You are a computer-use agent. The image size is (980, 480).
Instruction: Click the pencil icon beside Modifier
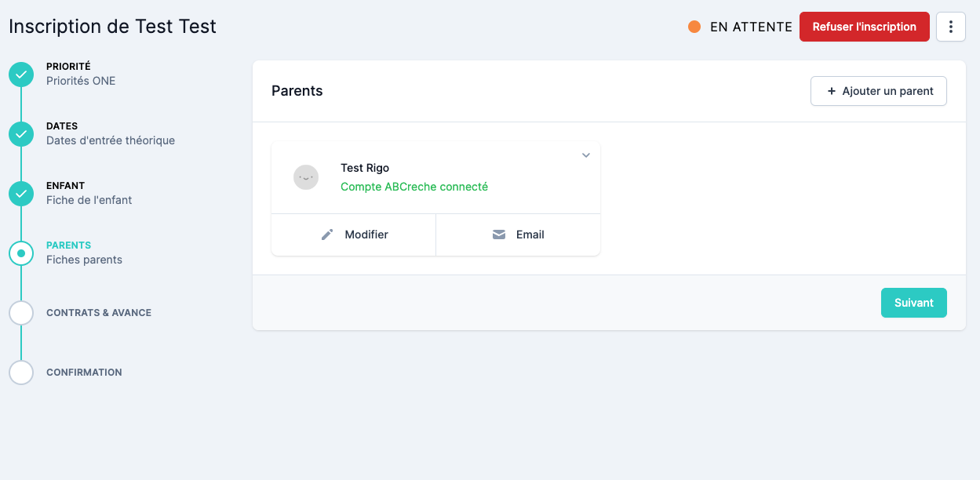(x=327, y=235)
